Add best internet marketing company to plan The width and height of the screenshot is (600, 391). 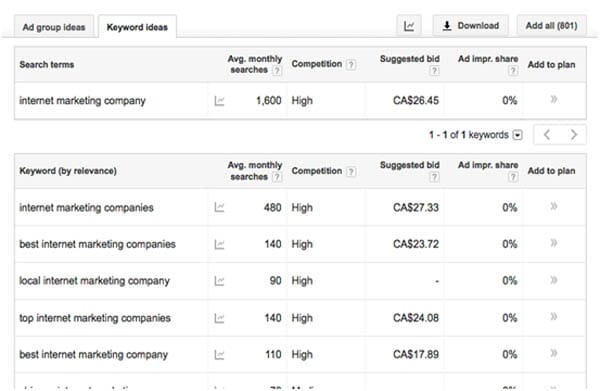[x=553, y=353]
